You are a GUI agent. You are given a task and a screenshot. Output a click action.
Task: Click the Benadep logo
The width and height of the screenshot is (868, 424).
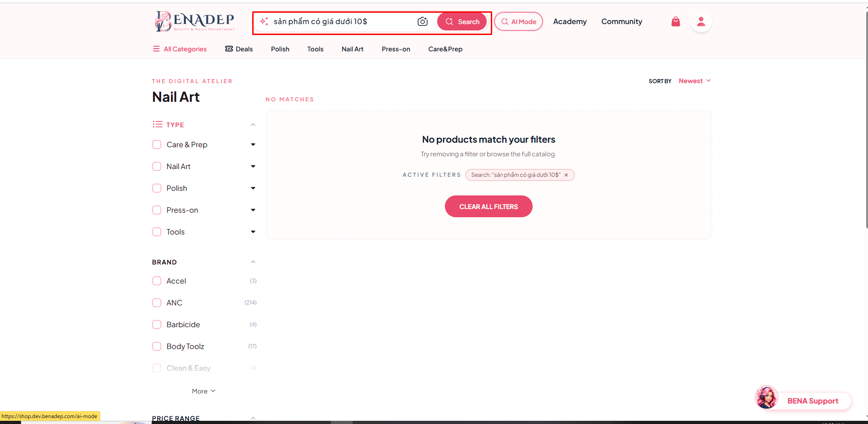[195, 21]
